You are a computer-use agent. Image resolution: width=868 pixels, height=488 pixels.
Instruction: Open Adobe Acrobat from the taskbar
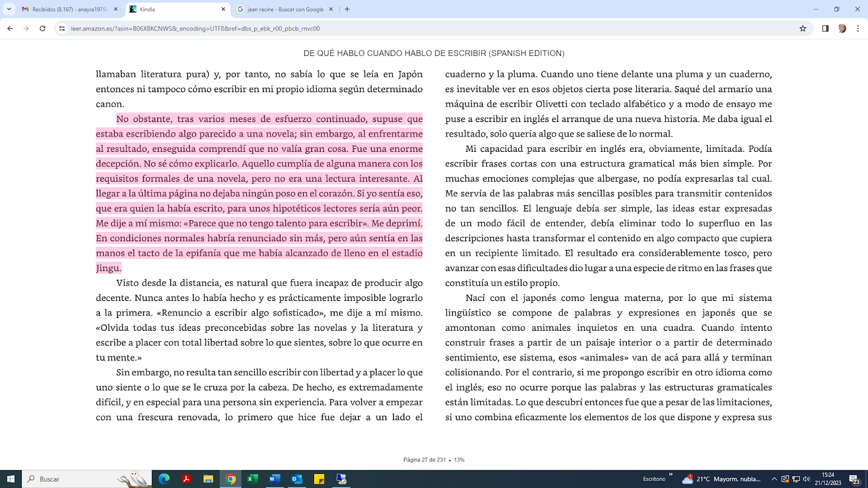[186, 479]
